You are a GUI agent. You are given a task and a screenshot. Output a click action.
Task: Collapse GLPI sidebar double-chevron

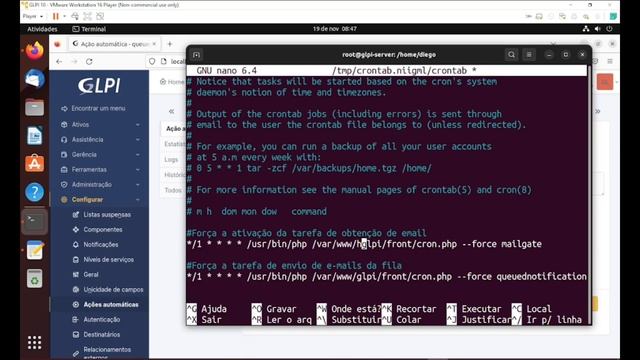[x=171, y=111]
